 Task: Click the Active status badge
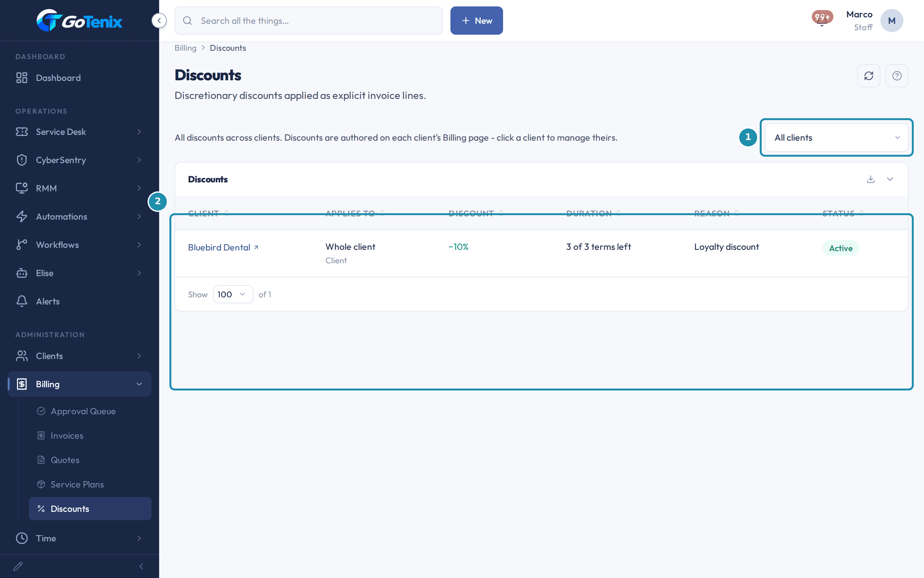click(841, 248)
